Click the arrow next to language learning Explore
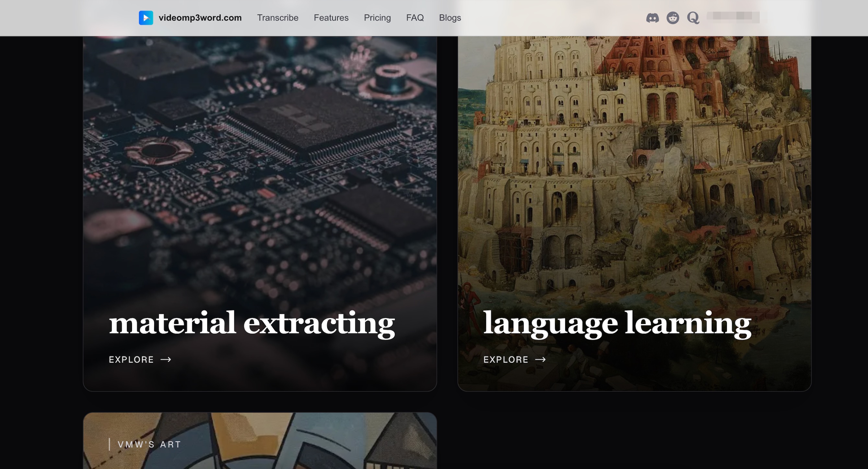The height and width of the screenshot is (469, 868). point(541,359)
